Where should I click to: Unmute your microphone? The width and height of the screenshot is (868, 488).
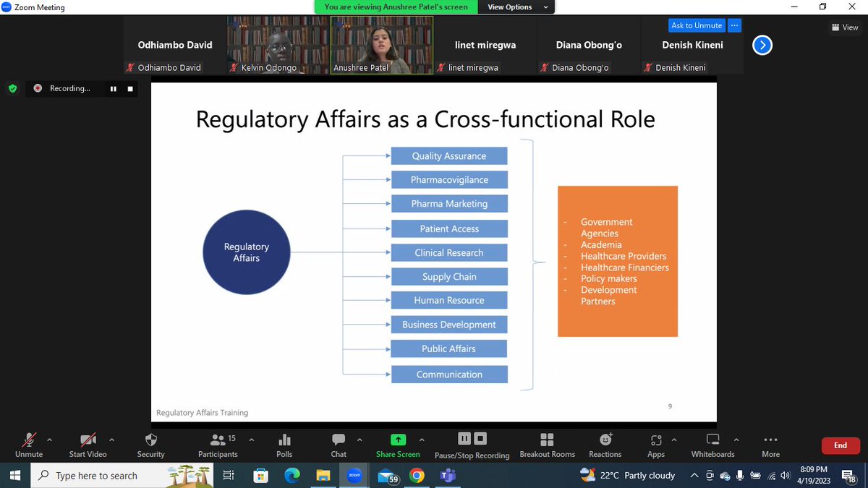pyautogui.click(x=27, y=445)
